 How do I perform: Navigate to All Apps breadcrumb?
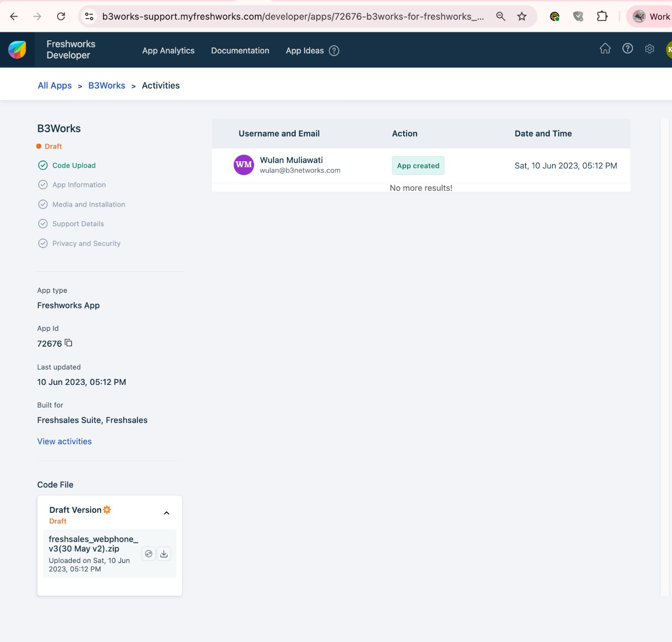point(55,86)
